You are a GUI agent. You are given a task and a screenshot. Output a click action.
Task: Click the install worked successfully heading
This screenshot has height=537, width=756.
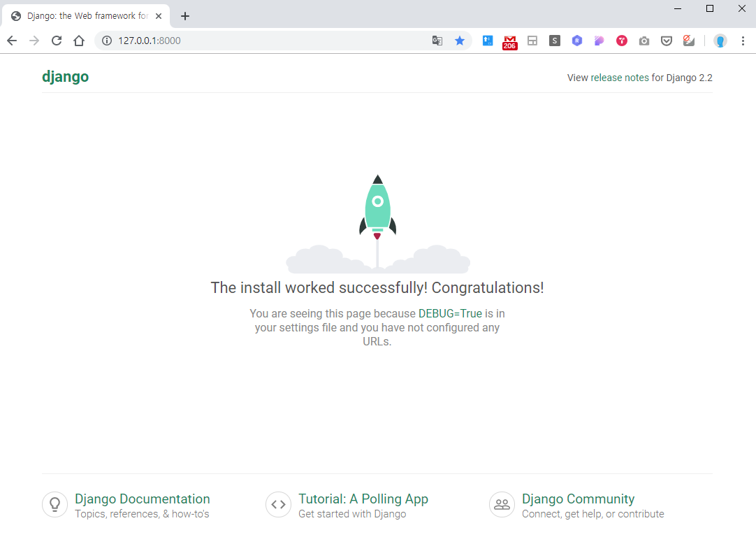point(377,287)
